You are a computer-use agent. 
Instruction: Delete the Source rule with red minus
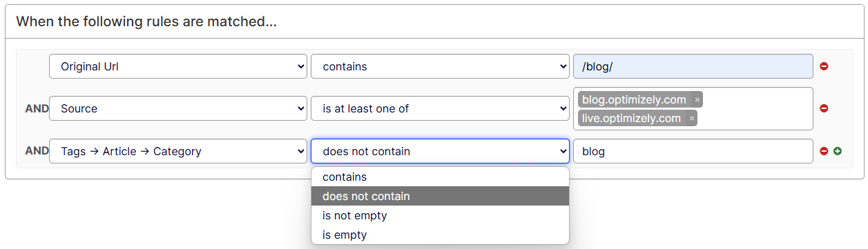pos(824,108)
